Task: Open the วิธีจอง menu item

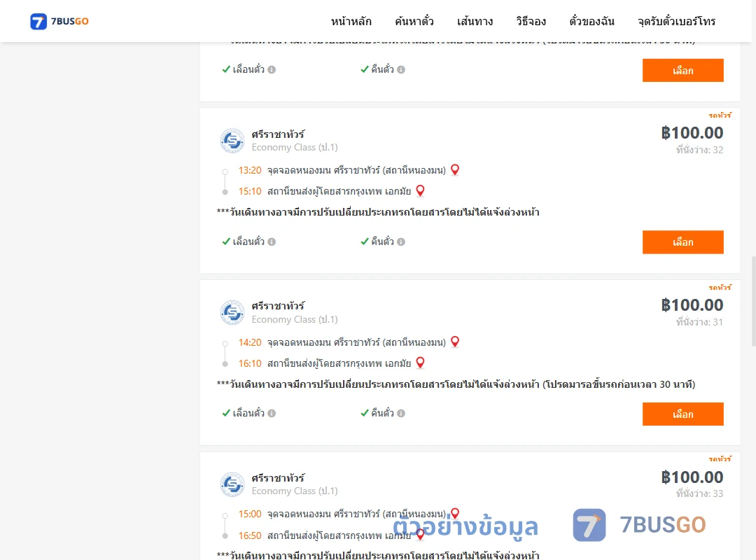Action: (x=531, y=21)
